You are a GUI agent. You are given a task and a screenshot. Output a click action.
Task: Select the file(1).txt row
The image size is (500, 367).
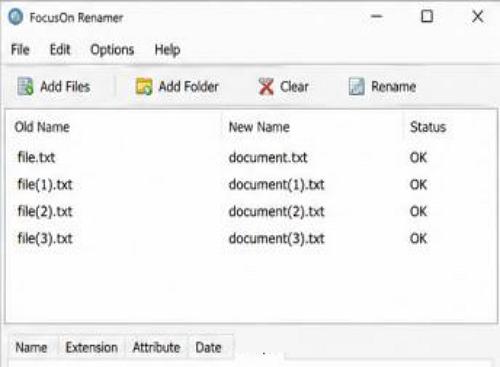(x=251, y=184)
